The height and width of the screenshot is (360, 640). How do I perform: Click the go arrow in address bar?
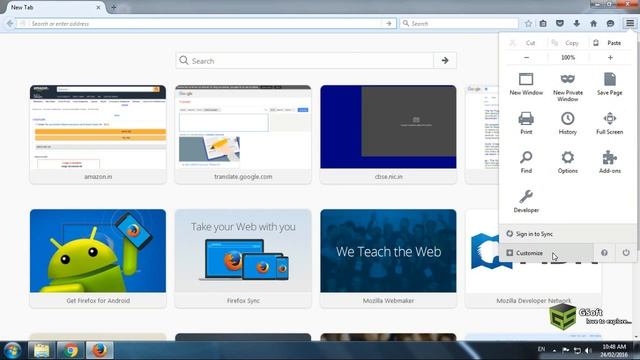click(x=389, y=24)
